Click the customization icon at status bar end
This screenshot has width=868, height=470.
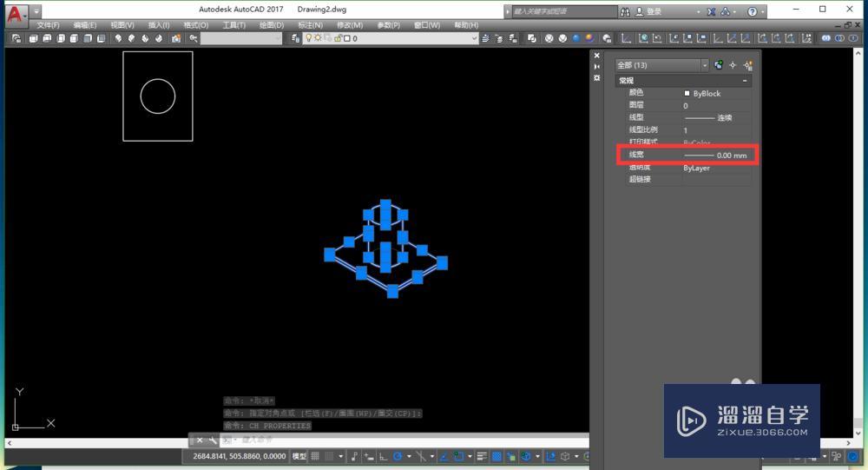pyautogui.click(x=853, y=456)
